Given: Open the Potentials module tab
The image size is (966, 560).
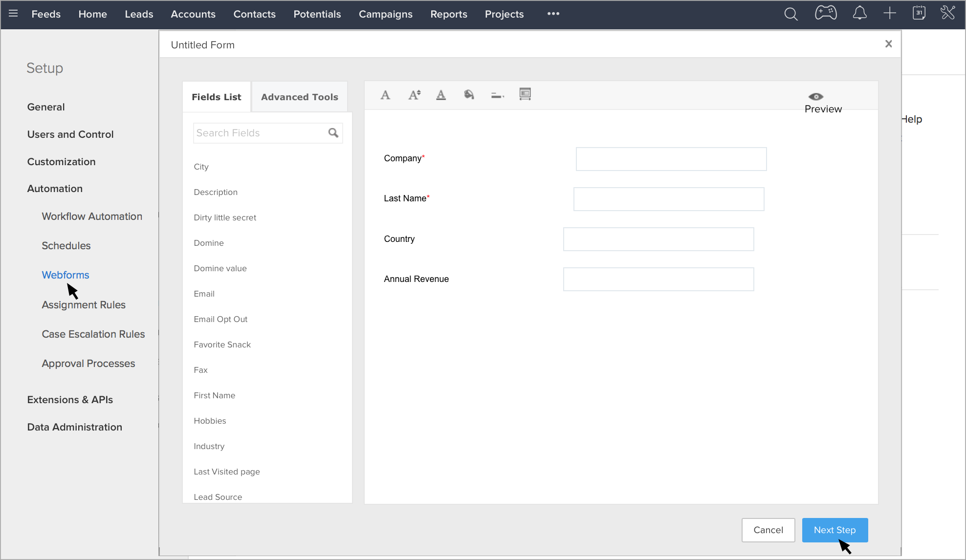Looking at the screenshot, I should [x=317, y=14].
